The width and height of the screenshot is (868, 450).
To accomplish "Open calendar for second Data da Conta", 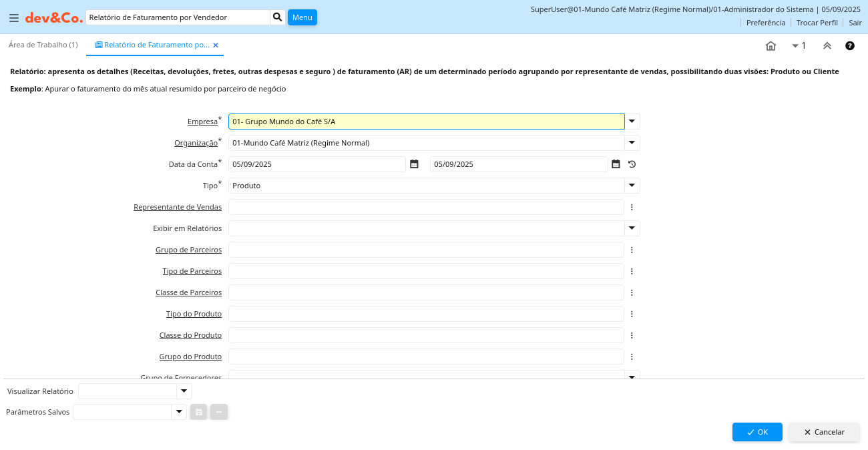I will [x=616, y=164].
